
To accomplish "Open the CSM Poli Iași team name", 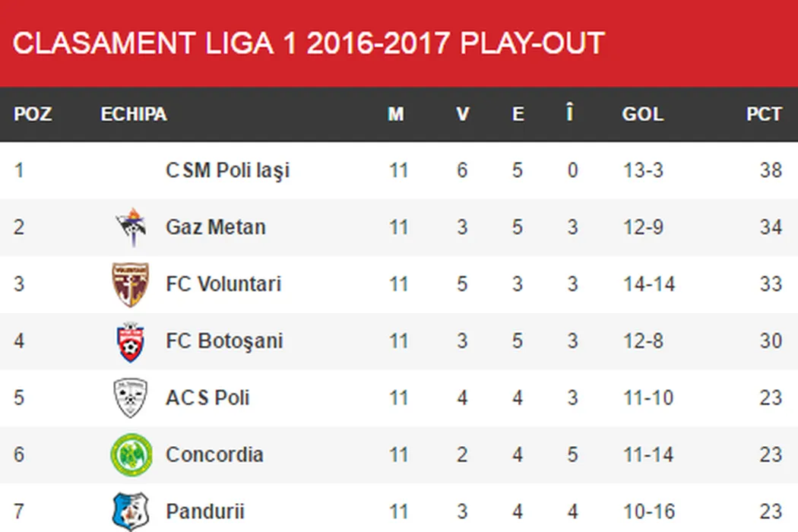I will point(228,170).
